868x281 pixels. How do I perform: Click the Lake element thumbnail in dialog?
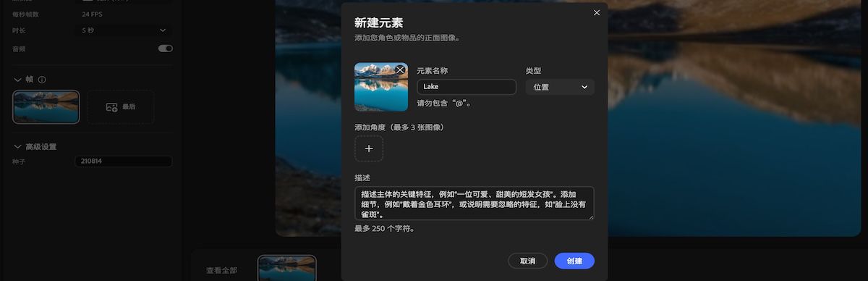click(x=380, y=87)
